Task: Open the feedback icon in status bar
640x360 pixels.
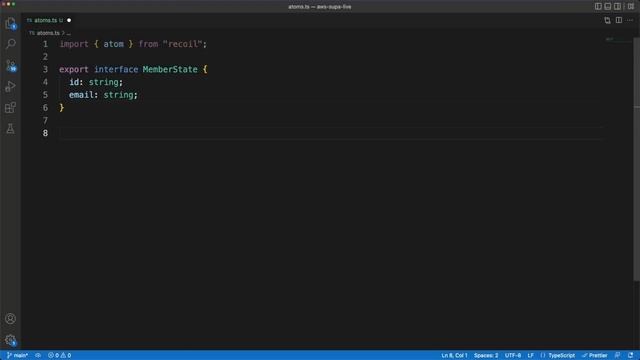Action: tap(618, 356)
